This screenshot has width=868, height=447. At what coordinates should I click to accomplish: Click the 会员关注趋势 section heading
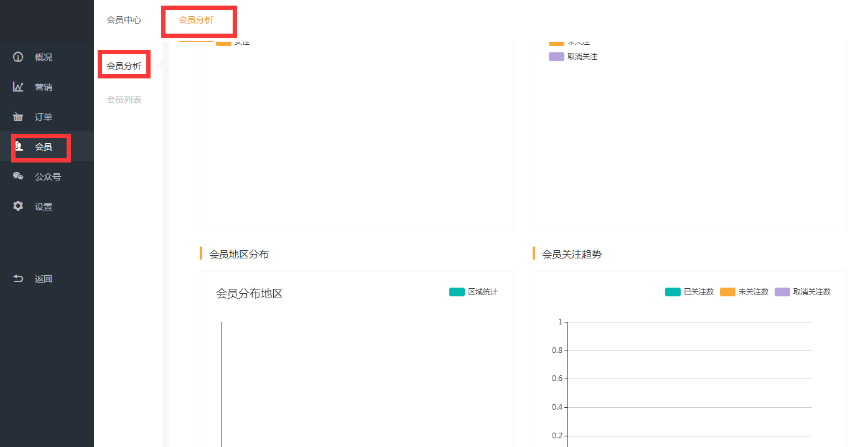pos(572,254)
